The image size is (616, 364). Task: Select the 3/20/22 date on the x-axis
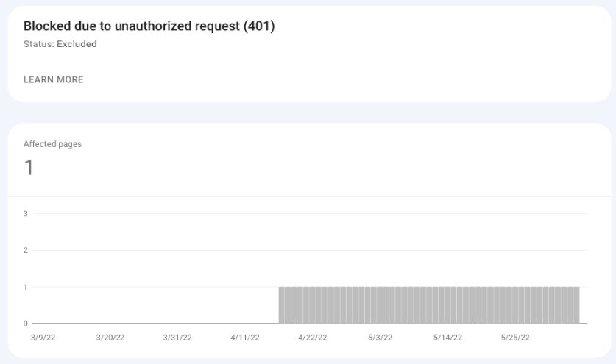tap(111, 338)
